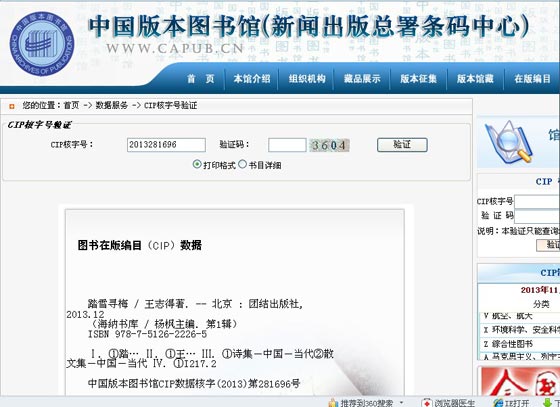Viewport: 560px width, 407px height.
Task: Click the browser doctor icon in status bar
Action: tap(426, 403)
